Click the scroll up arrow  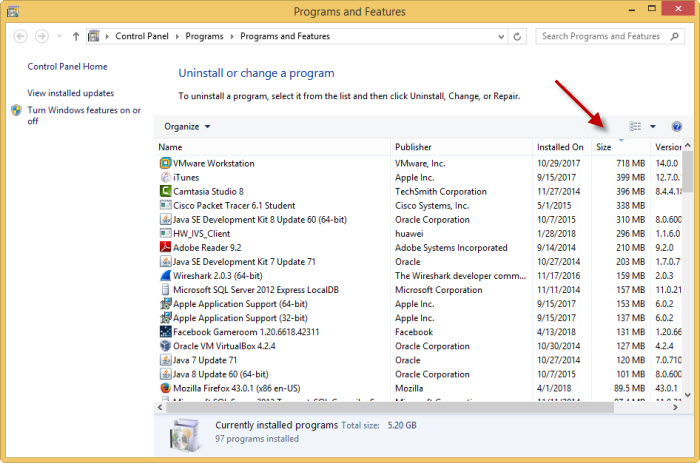click(688, 145)
